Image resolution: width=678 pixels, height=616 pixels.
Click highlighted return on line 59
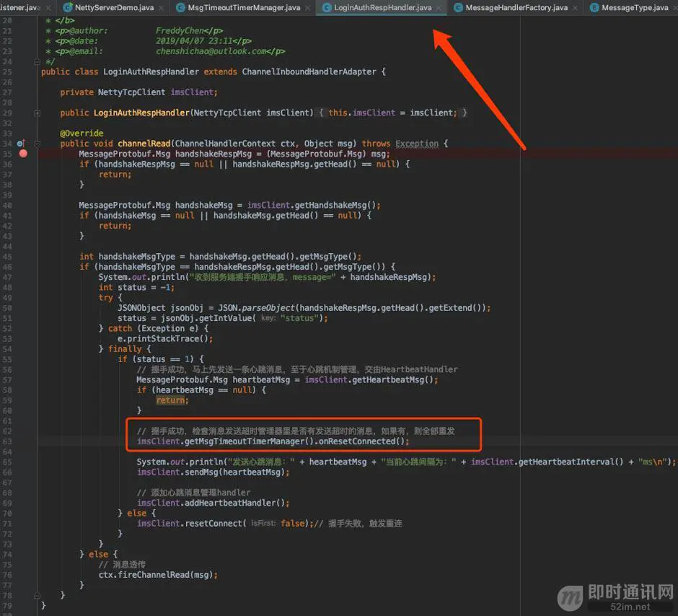pyautogui.click(x=170, y=400)
